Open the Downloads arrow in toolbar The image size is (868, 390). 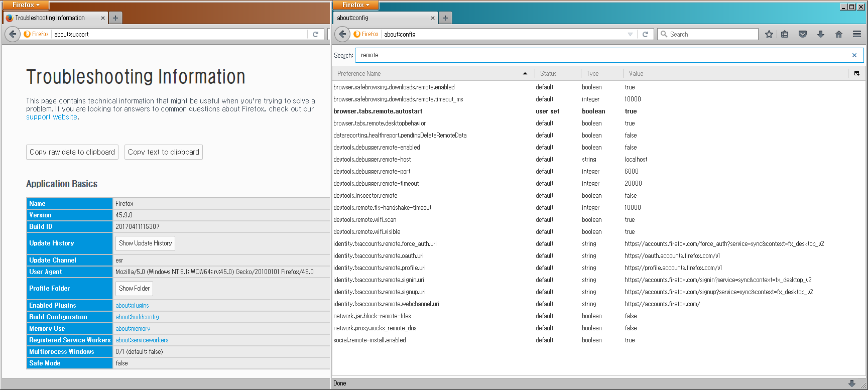[x=821, y=34]
